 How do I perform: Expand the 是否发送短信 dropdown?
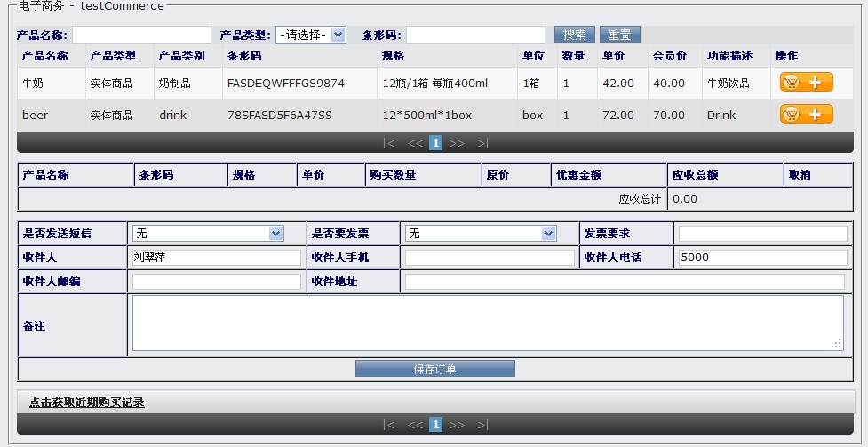pos(207,233)
